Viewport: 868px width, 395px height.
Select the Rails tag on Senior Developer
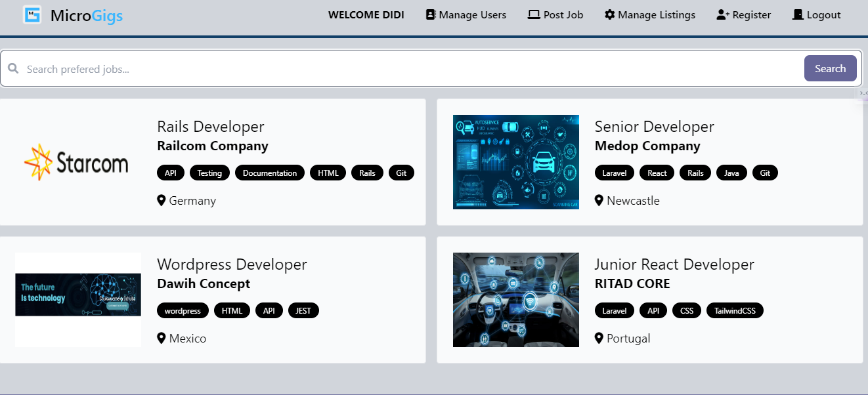(695, 173)
